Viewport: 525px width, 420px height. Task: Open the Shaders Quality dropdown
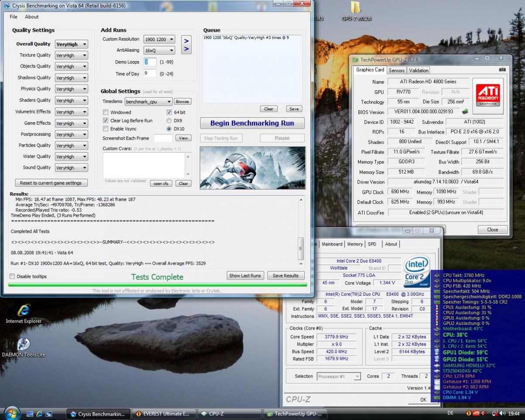tap(71, 100)
